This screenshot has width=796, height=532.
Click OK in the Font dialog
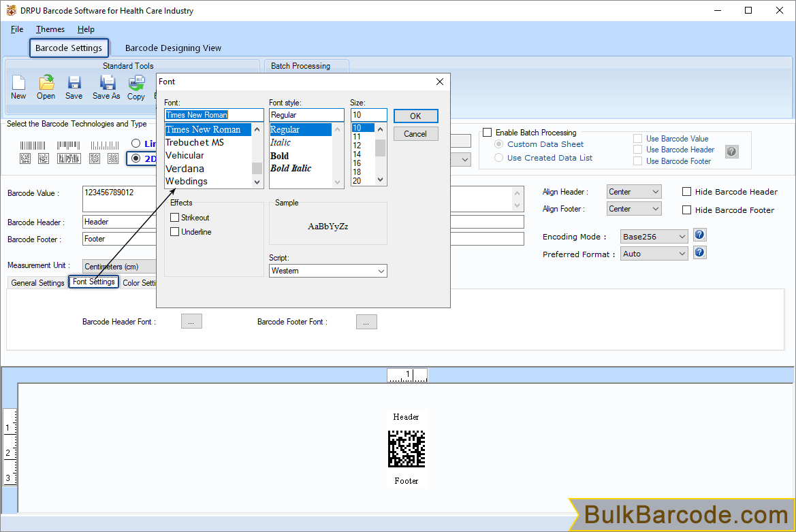click(x=415, y=116)
